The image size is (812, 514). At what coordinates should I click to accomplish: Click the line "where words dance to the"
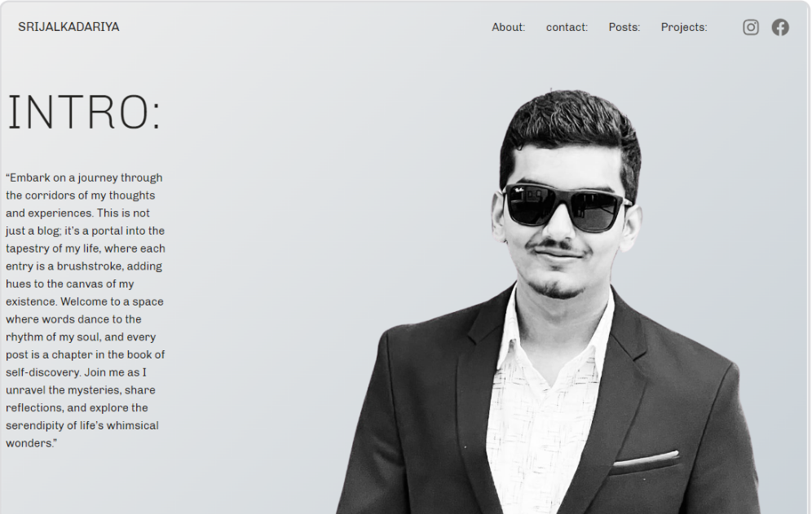click(x=73, y=319)
